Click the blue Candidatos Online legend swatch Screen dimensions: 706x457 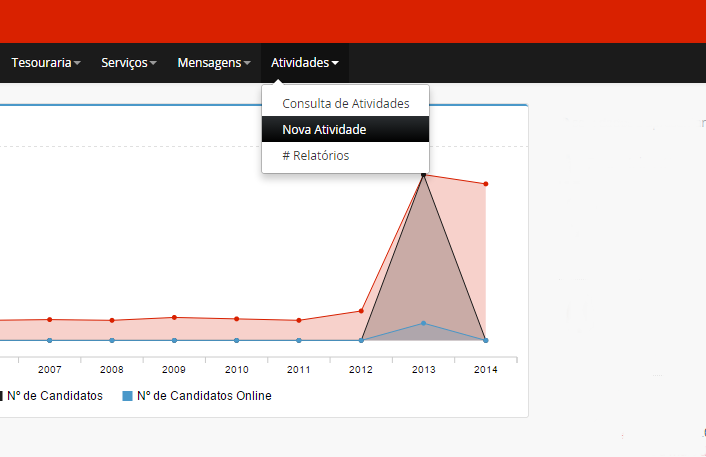point(127,396)
